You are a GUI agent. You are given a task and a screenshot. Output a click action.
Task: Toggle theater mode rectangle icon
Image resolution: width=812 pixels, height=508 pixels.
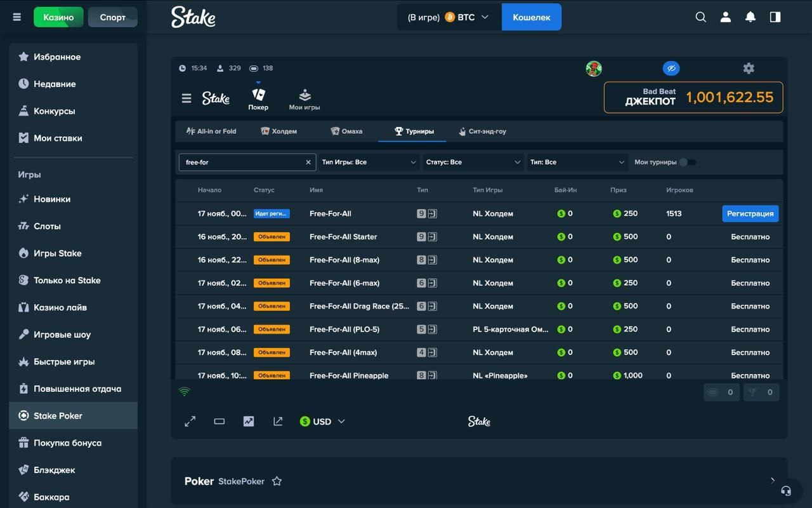(x=219, y=421)
